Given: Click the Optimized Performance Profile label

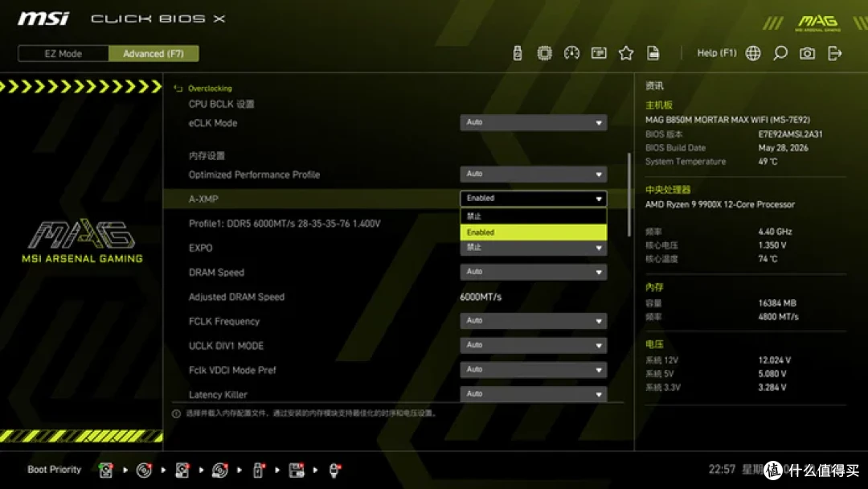Looking at the screenshot, I should pos(254,175).
